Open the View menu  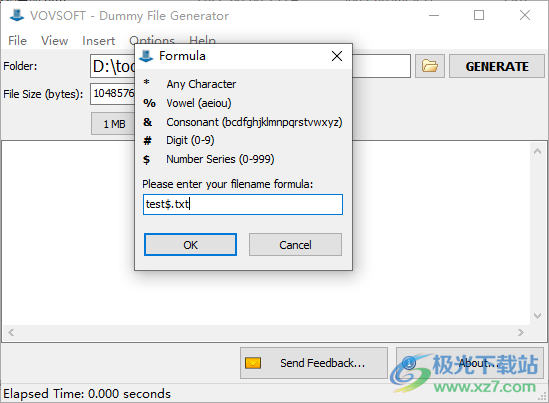54,41
